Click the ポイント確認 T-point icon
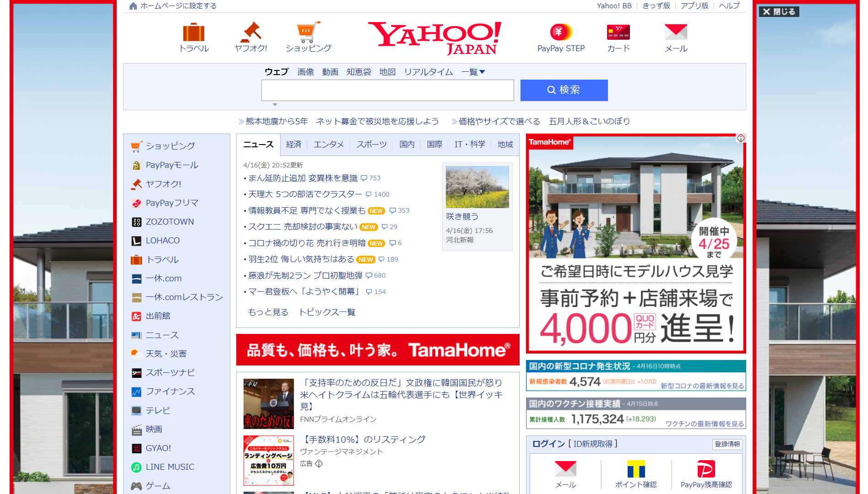The width and height of the screenshot is (868, 494). coord(636,469)
